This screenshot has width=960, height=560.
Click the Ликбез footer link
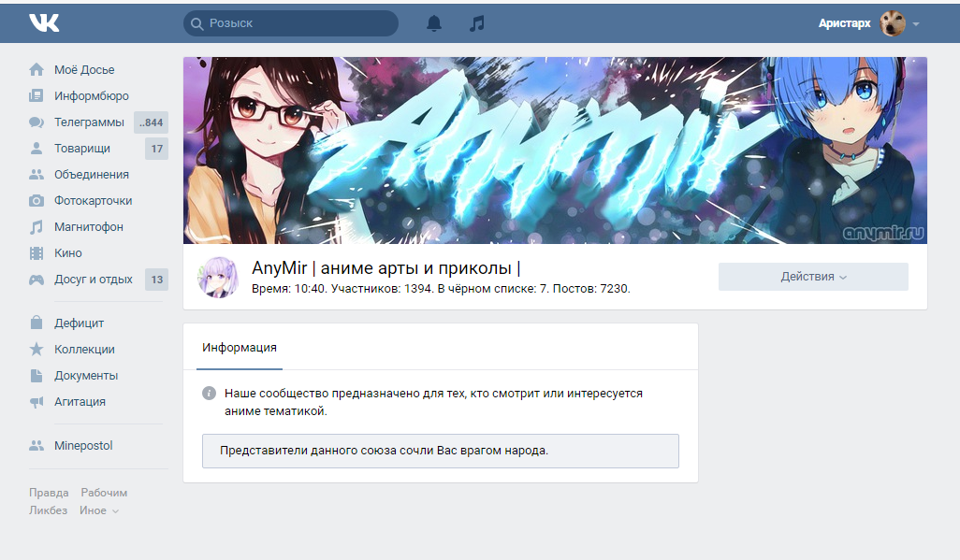click(48, 510)
